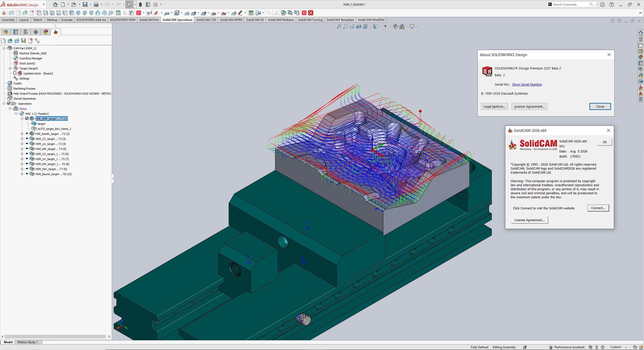Open the SolidCAM Manager tab icon
The width and height of the screenshot is (644, 350).
click(x=56, y=32)
